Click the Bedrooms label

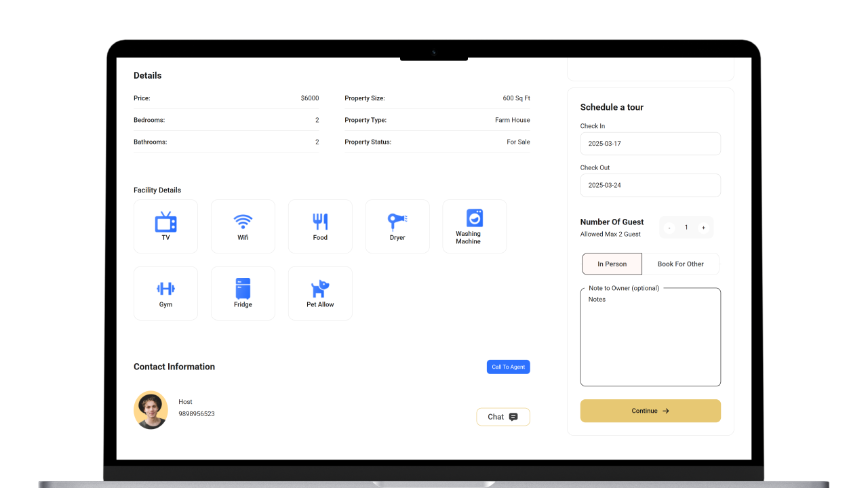coord(149,120)
